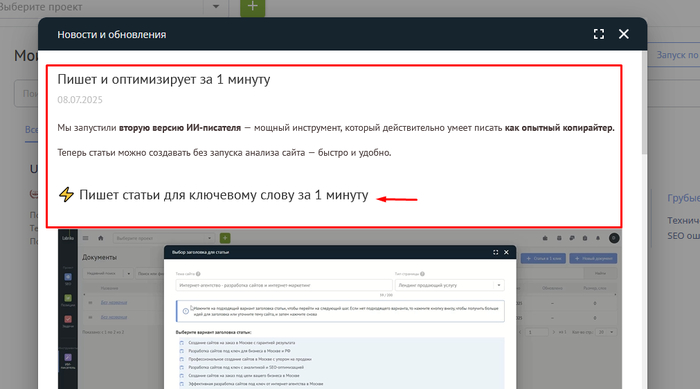Click the Запуск по button in background page
The height and width of the screenshot is (389, 700).
[673, 55]
